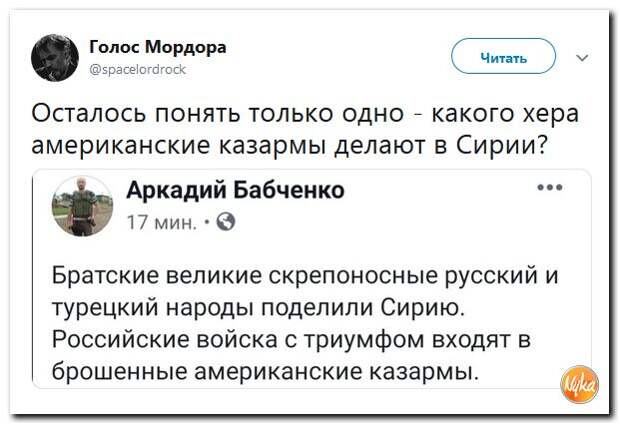
Task: Open Голос Мордора profile avatar
Action: click(55, 58)
